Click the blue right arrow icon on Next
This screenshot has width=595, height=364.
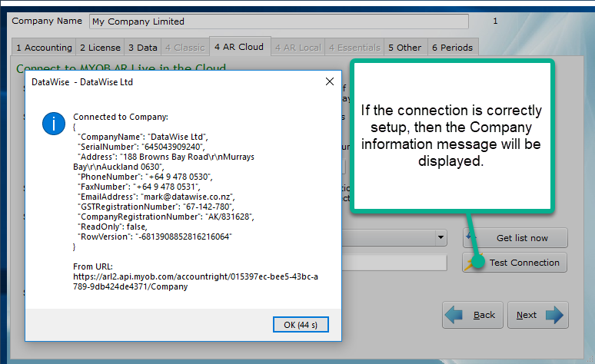click(554, 315)
